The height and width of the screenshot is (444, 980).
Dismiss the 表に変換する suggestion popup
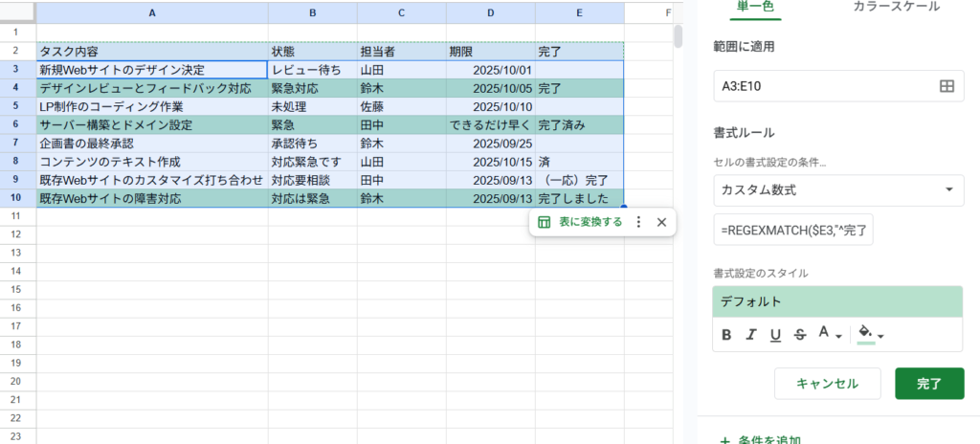pos(661,222)
